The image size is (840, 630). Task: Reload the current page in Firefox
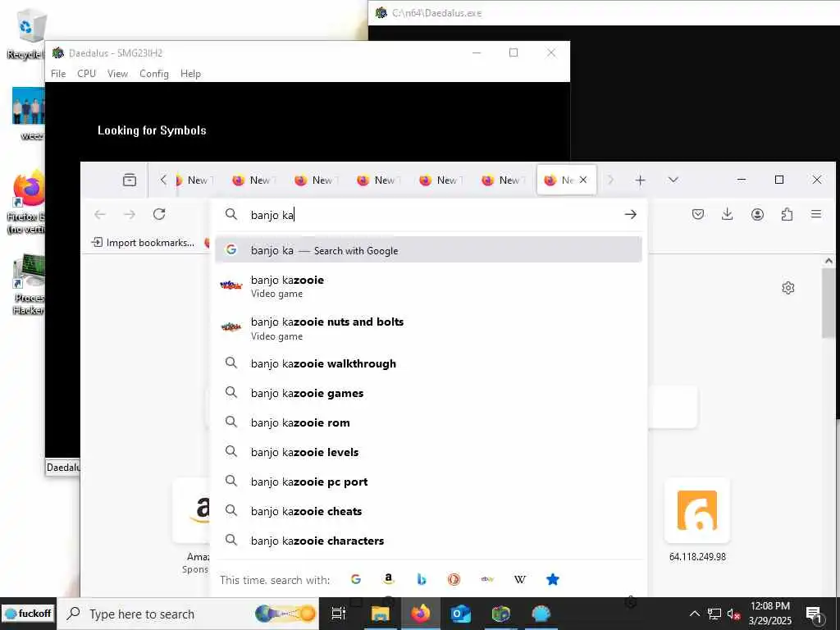[x=159, y=214]
